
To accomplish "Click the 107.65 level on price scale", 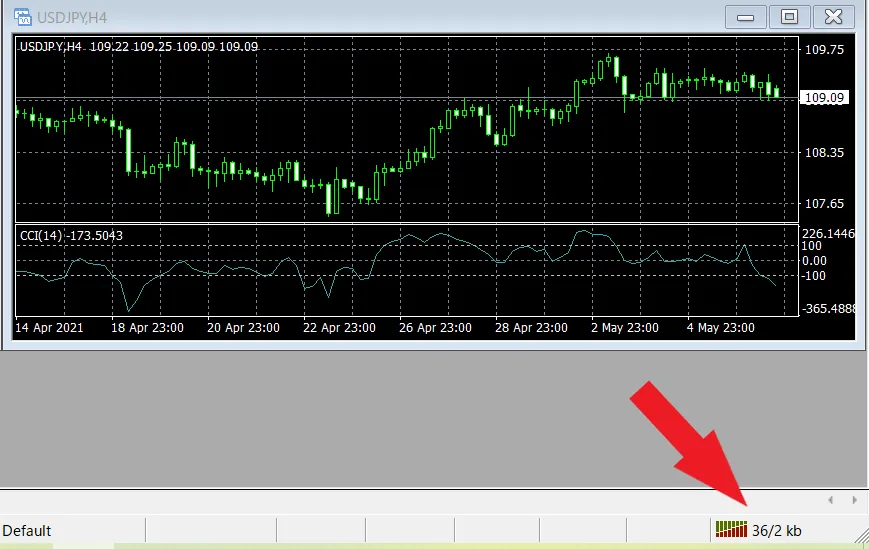I will click(824, 204).
